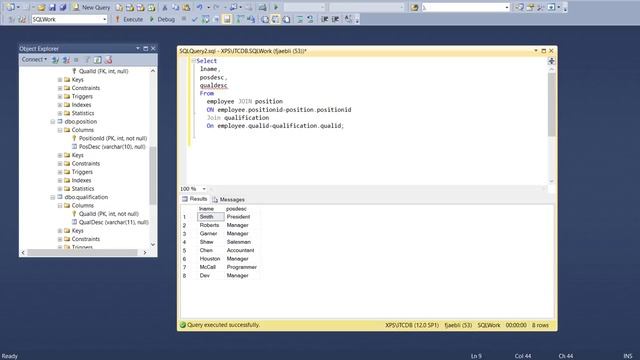Switch to the Results tab

click(x=195, y=199)
